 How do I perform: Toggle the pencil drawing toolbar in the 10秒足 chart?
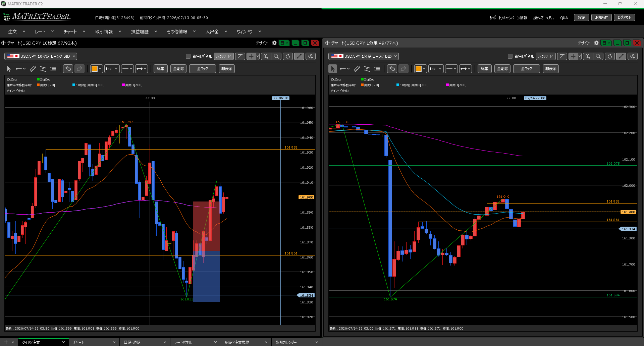click(x=299, y=56)
